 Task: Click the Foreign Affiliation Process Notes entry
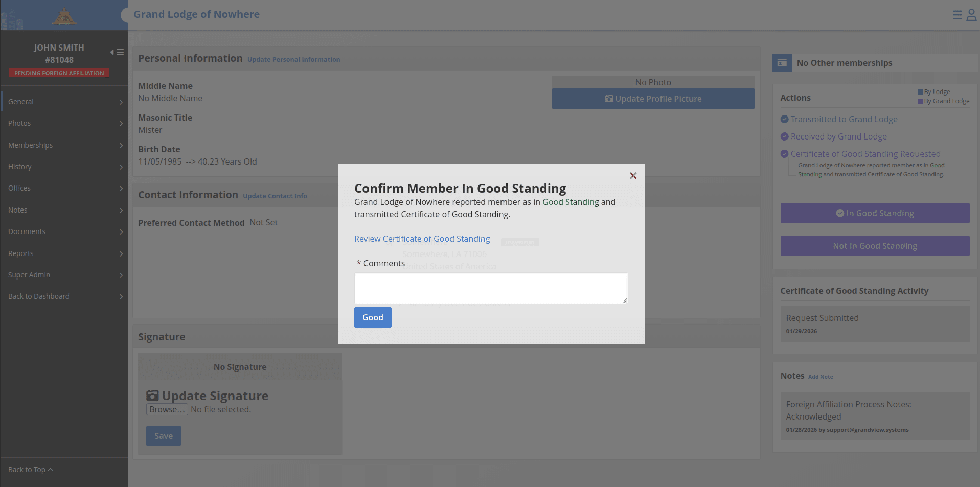point(875,416)
